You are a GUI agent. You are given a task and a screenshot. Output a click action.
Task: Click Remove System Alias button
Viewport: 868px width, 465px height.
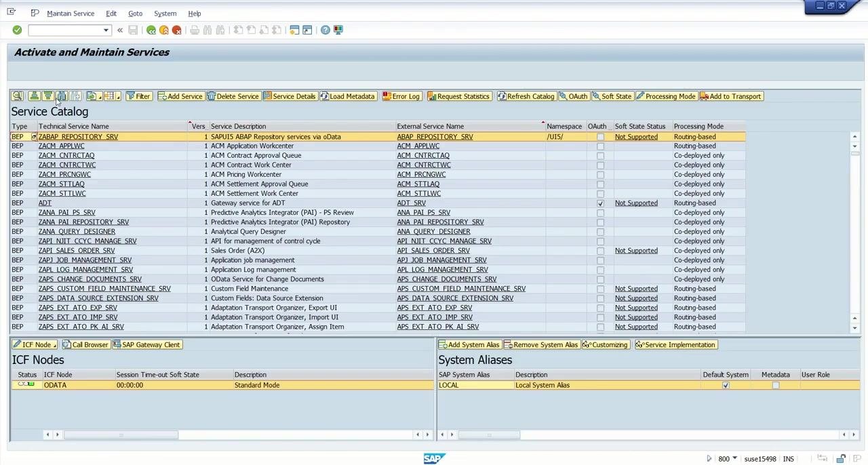[x=541, y=344]
